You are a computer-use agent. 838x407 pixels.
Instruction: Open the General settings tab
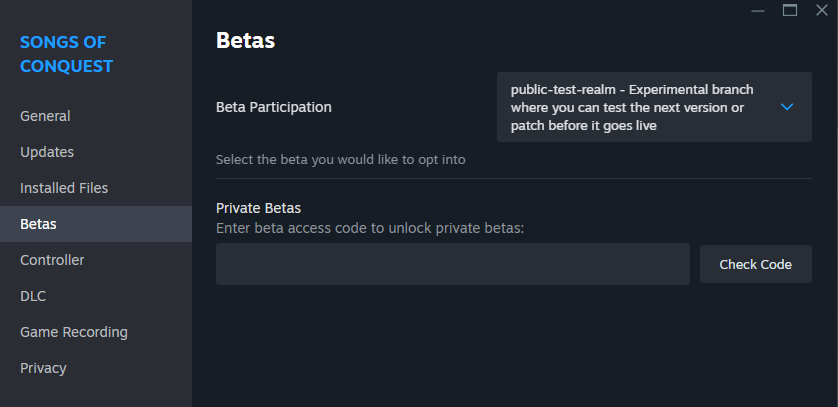click(45, 116)
